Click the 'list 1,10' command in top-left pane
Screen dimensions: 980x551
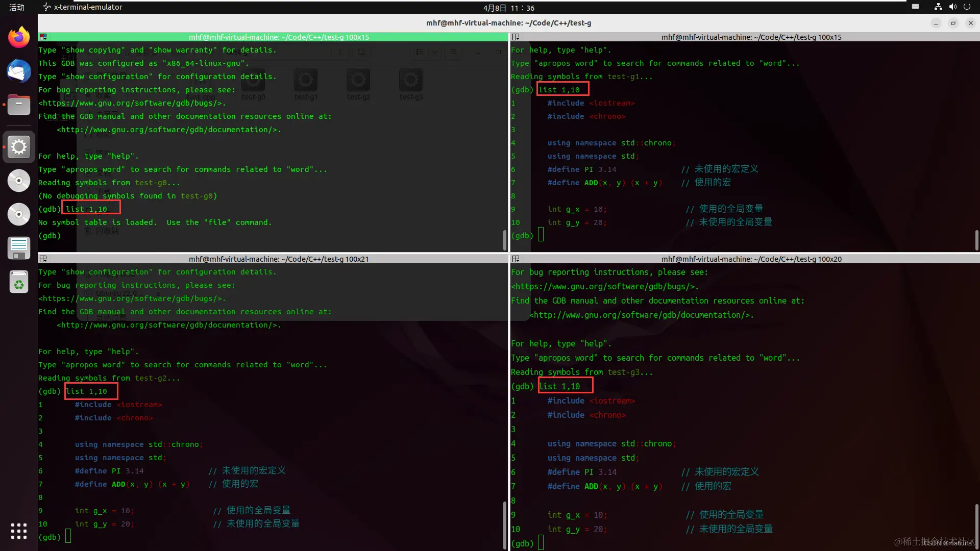(x=86, y=209)
